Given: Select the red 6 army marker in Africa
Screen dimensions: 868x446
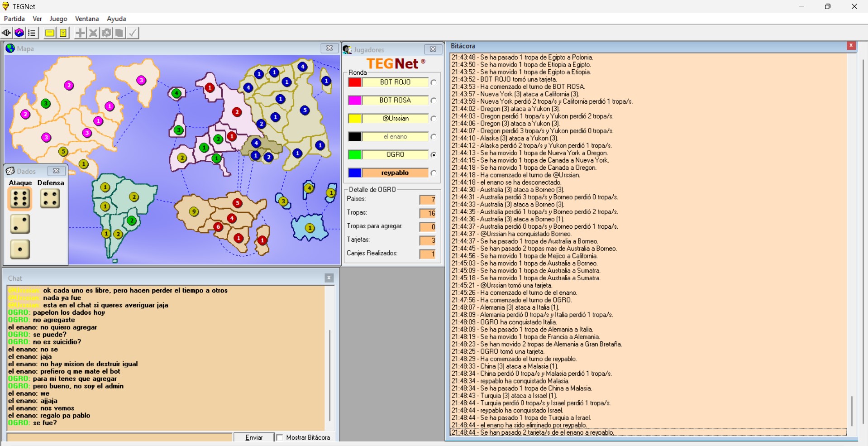Looking at the screenshot, I should point(218,227).
